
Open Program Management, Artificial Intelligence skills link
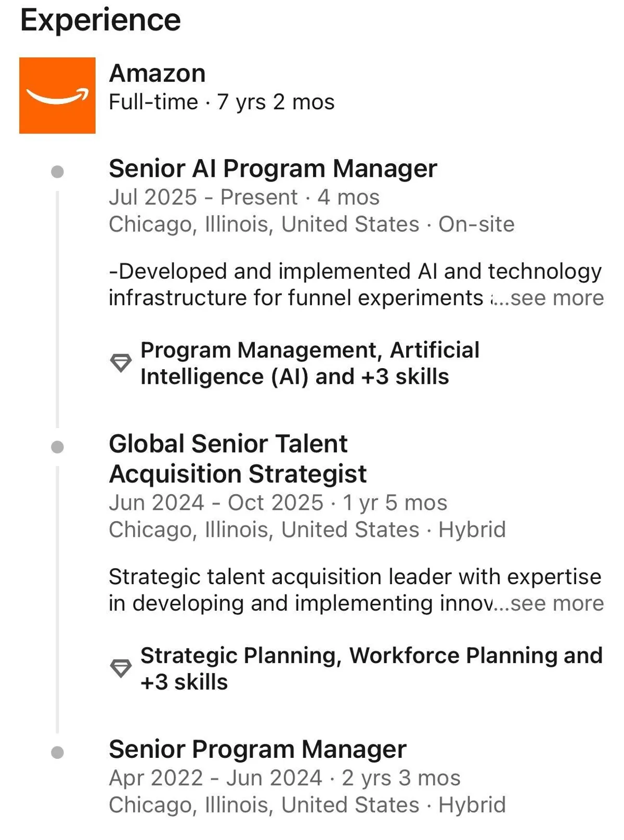(x=309, y=363)
